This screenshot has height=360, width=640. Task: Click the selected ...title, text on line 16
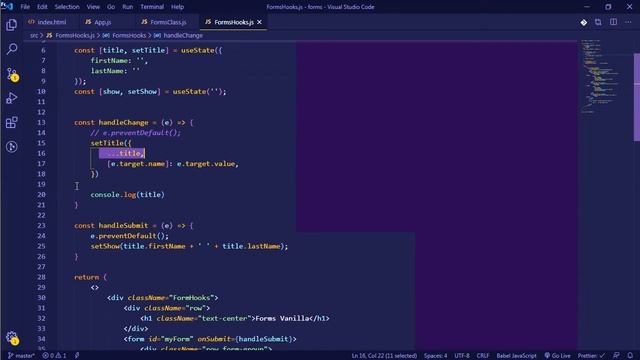[122, 153]
